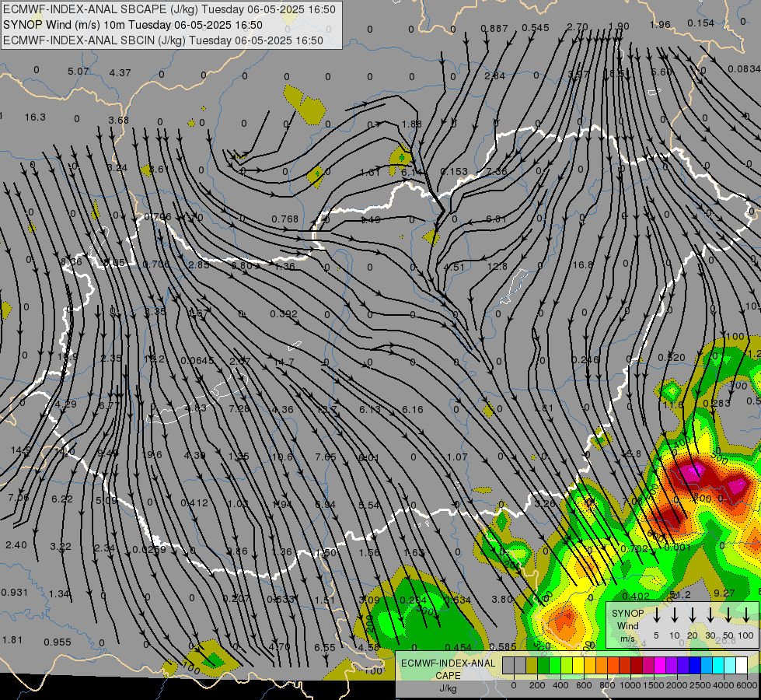Pick the dark red CAPE legend swatch
Image resolution: width=761 pixels, height=700 pixels.
[637, 666]
